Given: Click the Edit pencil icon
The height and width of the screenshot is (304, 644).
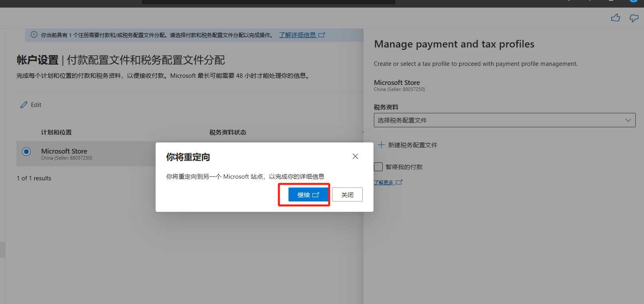Looking at the screenshot, I should click(x=24, y=105).
